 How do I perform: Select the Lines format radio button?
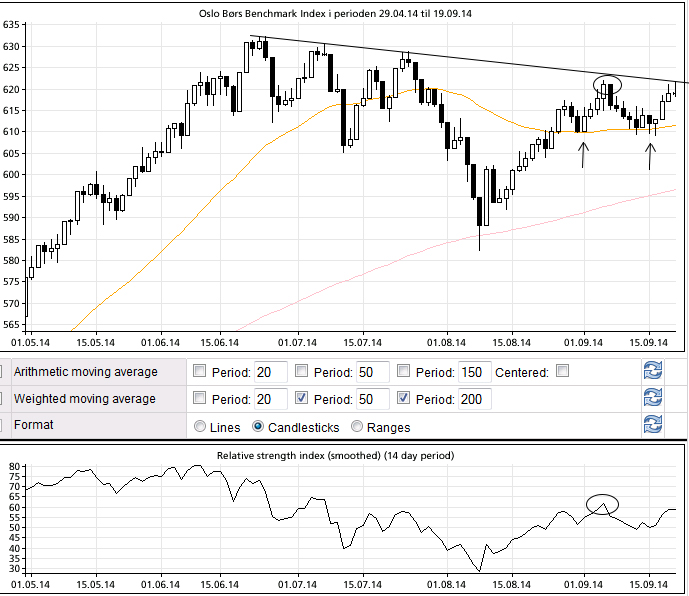(x=199, y=426)
